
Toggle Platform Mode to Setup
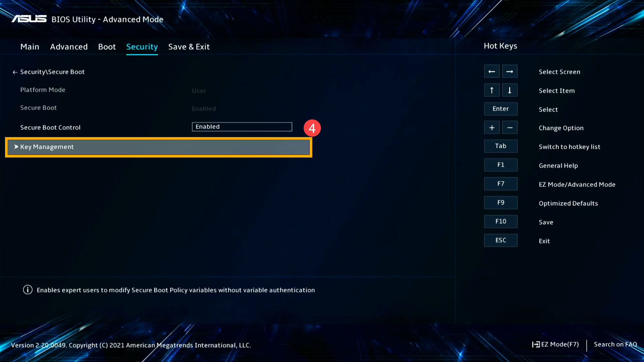[x=199, y=90]
